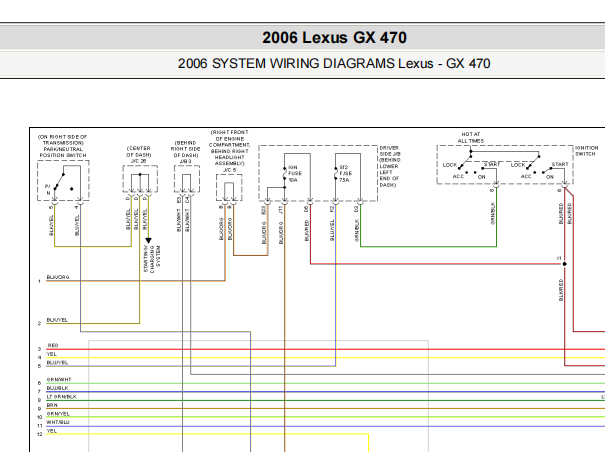
Task: Click the "J/B 3" behind right dash label
Action: [x=186, y=161]
